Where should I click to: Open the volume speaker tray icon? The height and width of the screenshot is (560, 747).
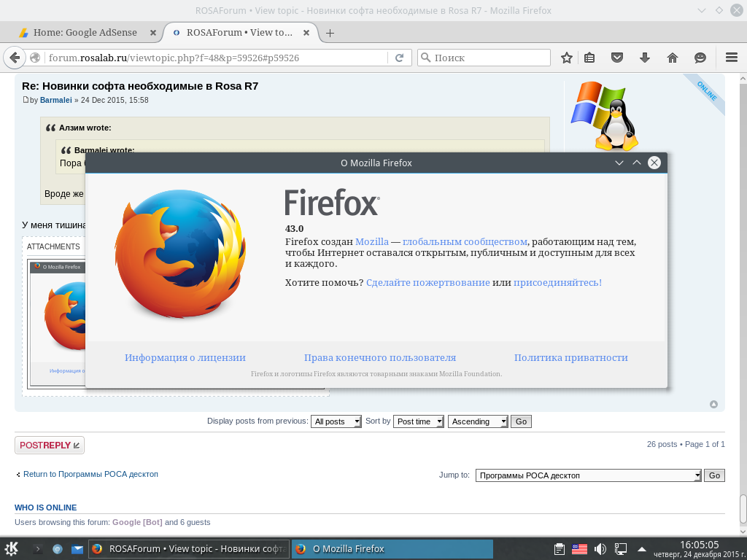(x=600, y=549)
